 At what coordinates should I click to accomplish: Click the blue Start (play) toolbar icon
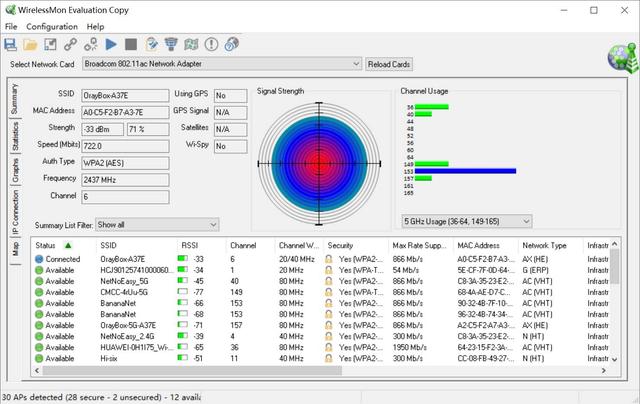111,44
